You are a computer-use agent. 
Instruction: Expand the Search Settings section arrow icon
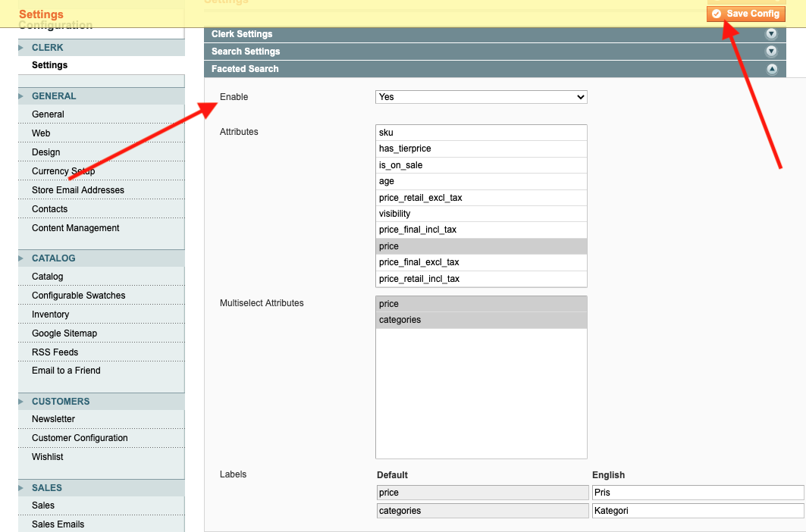click(771, 52)
